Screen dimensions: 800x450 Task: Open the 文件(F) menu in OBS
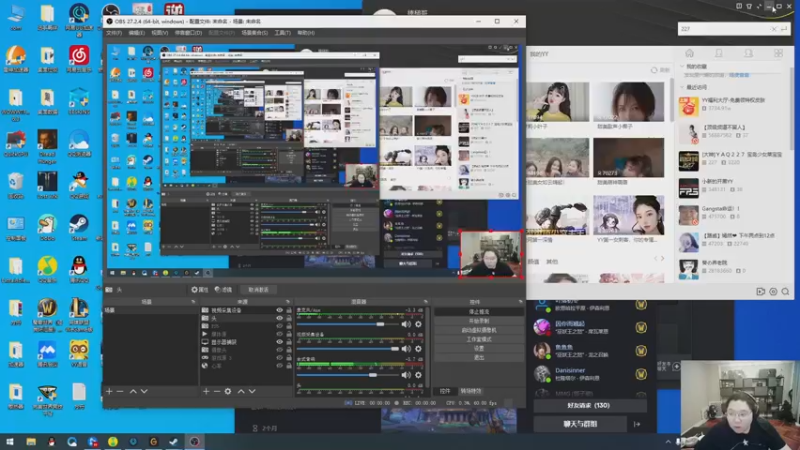click(114, 33)
